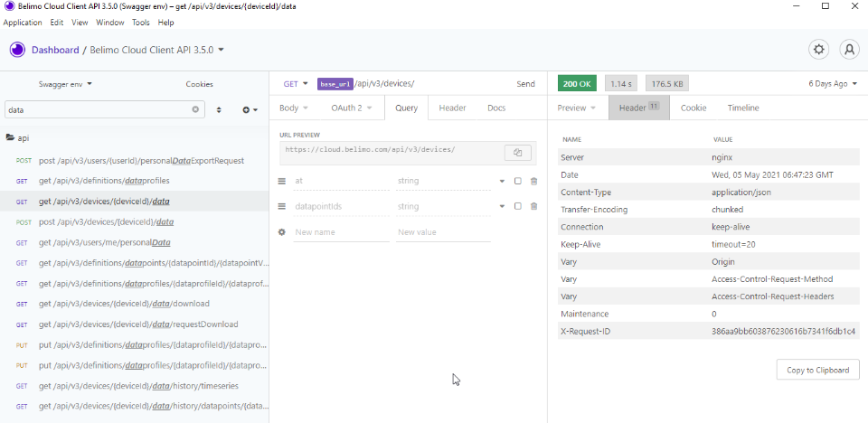Click the New name input field

tap(341, 232)
